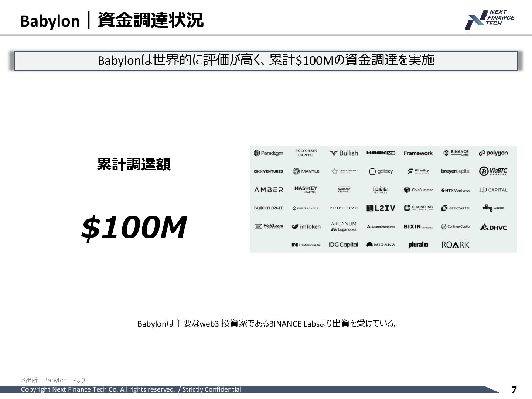Select the large $100M figure
The height and width of the screenshot is (399, 532).
(134, 227)
